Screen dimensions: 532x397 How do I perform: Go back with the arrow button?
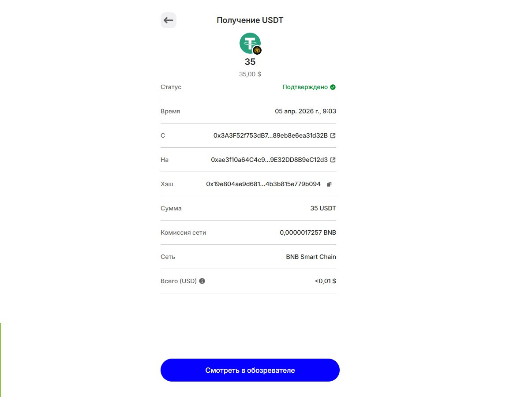[169, 20]
